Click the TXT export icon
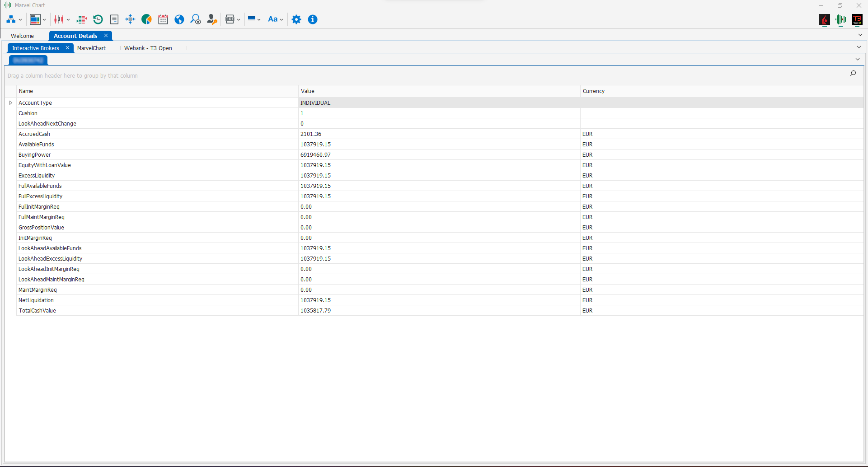Image resolution: width=868 pixels, height=467 pixels. pyautogui.click(x=230, y=19)
